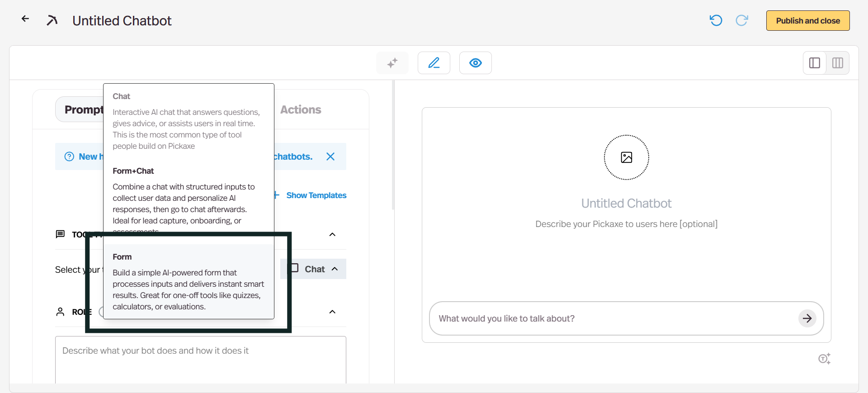The height and width of the screenshot is (393, 868).
Task: Click the text sparkle icon below preview
Action: [x=824, y=359]
